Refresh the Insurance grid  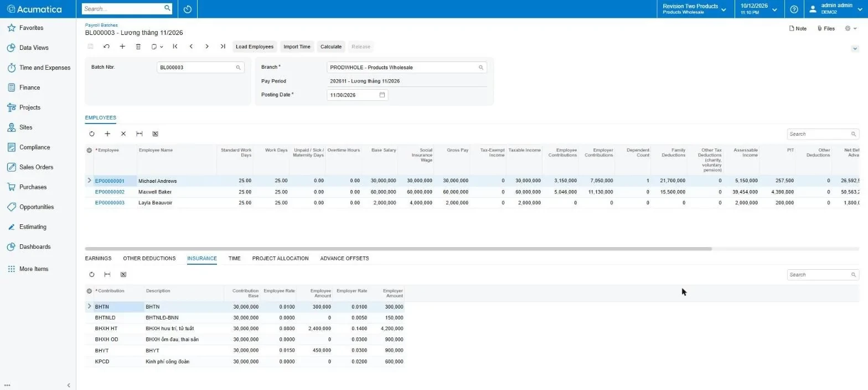coord(92,275)
